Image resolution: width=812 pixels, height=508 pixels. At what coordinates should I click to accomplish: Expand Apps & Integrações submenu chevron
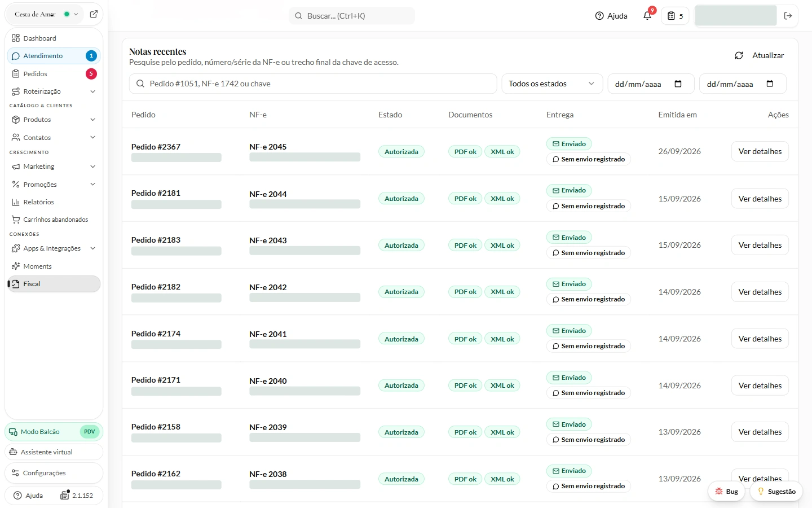(x=92, y=248)
